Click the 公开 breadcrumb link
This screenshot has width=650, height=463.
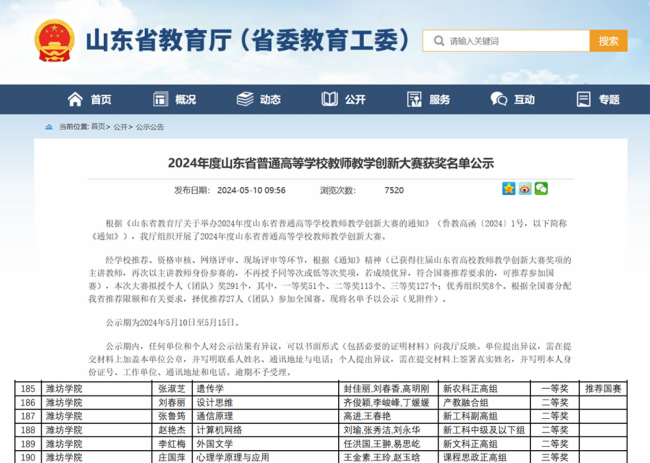120,127
